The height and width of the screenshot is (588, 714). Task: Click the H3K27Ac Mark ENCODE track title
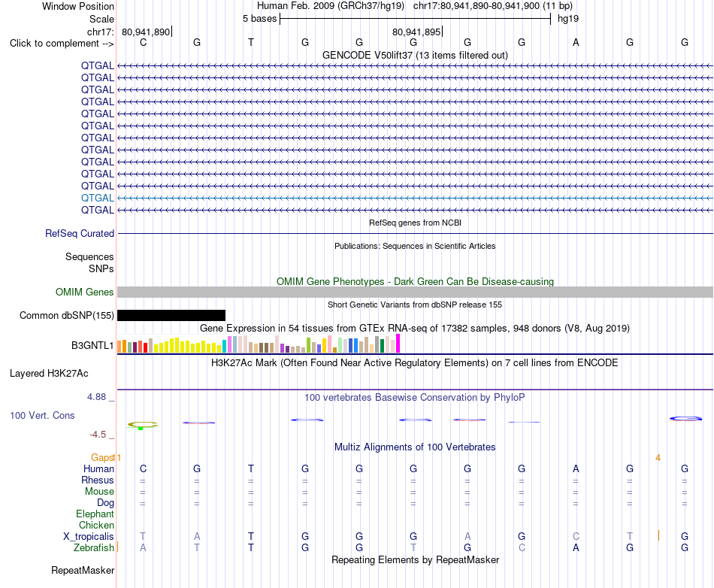415,363
